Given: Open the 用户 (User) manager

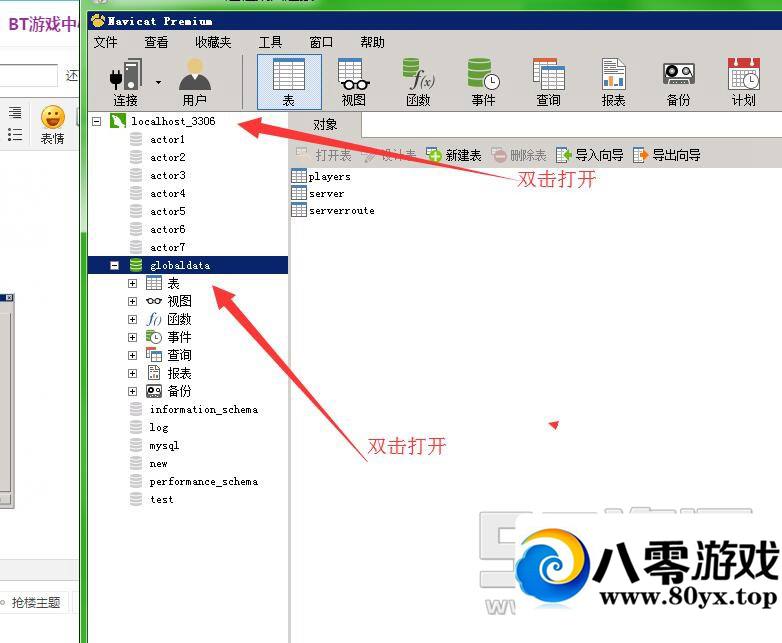Looking at the screenshot, I should (x=195, y=82).
